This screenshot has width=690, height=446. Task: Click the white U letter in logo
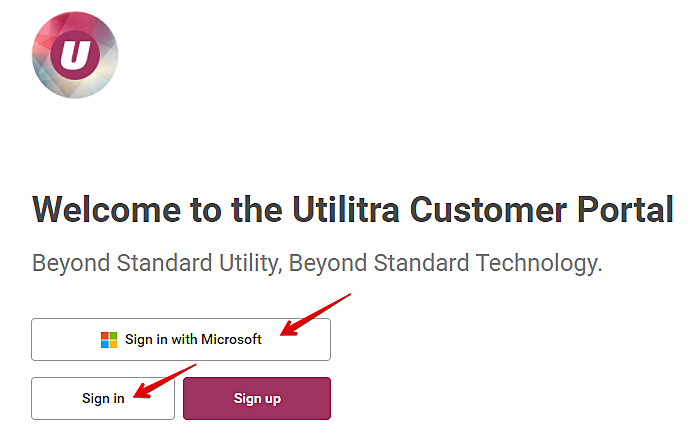(75, 56)
